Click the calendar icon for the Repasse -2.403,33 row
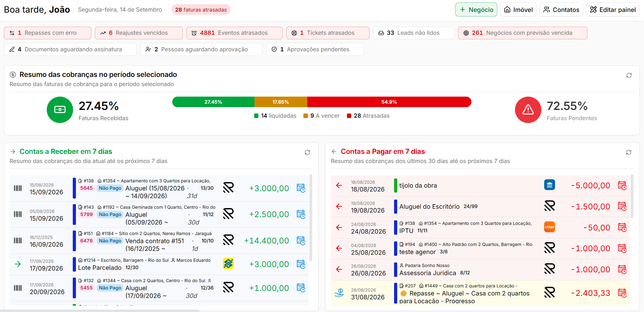This screenshot has width=644, height=312. pos(622,293)
